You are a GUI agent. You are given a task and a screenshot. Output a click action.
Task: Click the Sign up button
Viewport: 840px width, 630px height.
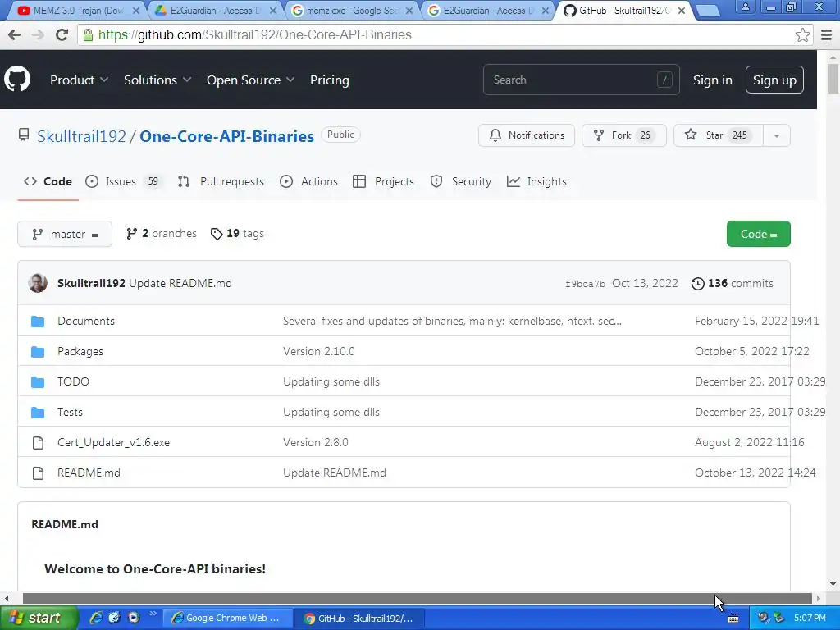[x=774, y=80]
